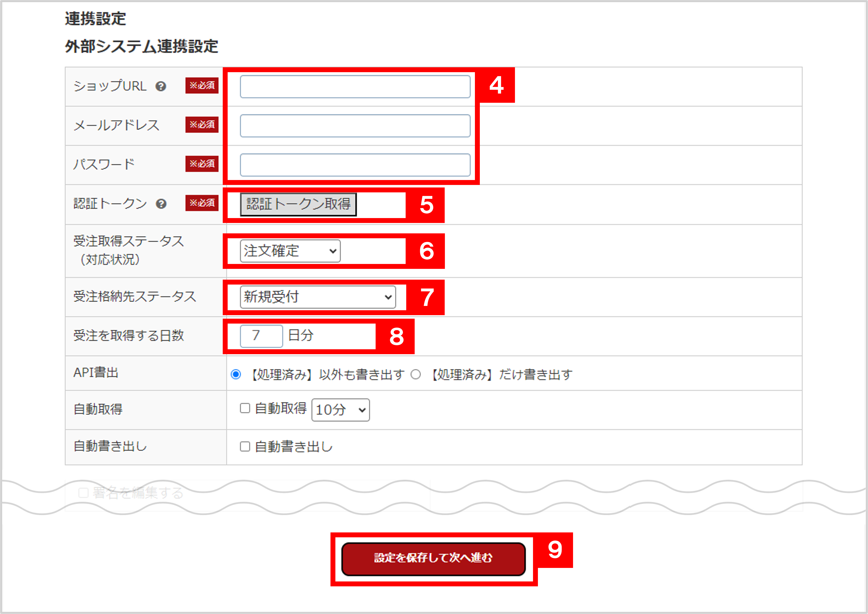Click the メールアドレス input field
Image resolution: width=868 pixels, height=614 pixels.
(355, 126)
